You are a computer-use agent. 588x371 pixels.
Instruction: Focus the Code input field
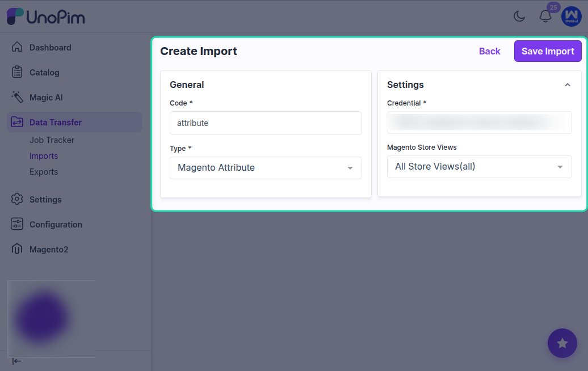[x=266, y=123]
